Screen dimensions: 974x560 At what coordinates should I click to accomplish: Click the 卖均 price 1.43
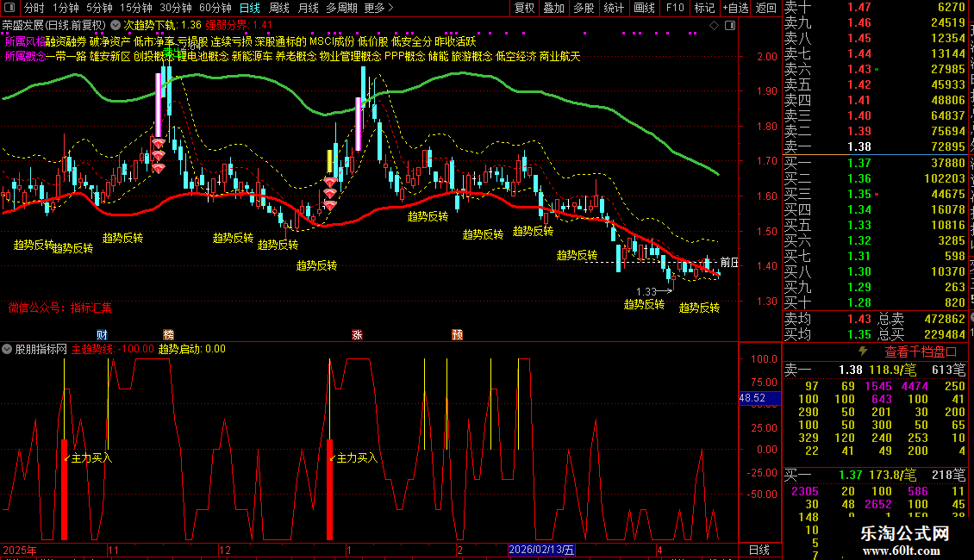859,319
